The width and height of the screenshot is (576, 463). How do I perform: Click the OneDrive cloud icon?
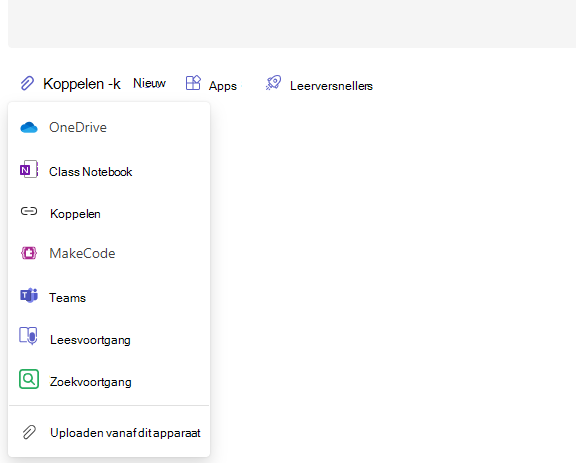29,128
